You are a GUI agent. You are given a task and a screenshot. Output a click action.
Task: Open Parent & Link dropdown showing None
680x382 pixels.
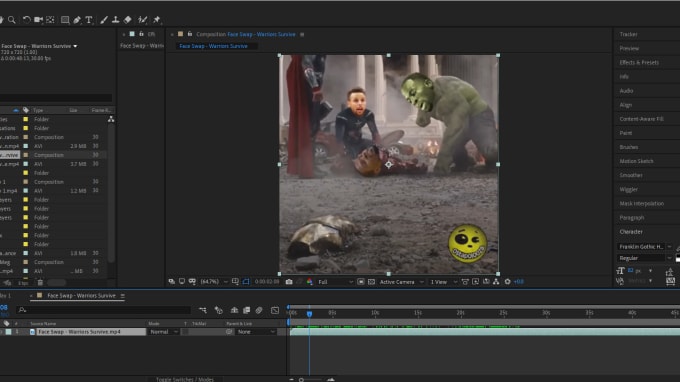click(256, 332)
